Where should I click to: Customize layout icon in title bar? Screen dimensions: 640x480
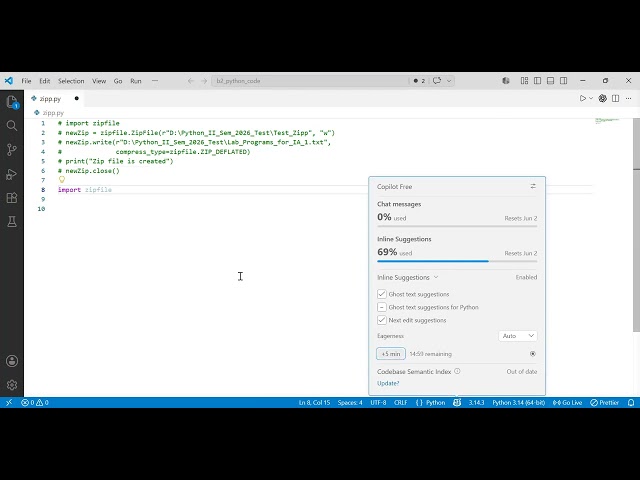524,81
